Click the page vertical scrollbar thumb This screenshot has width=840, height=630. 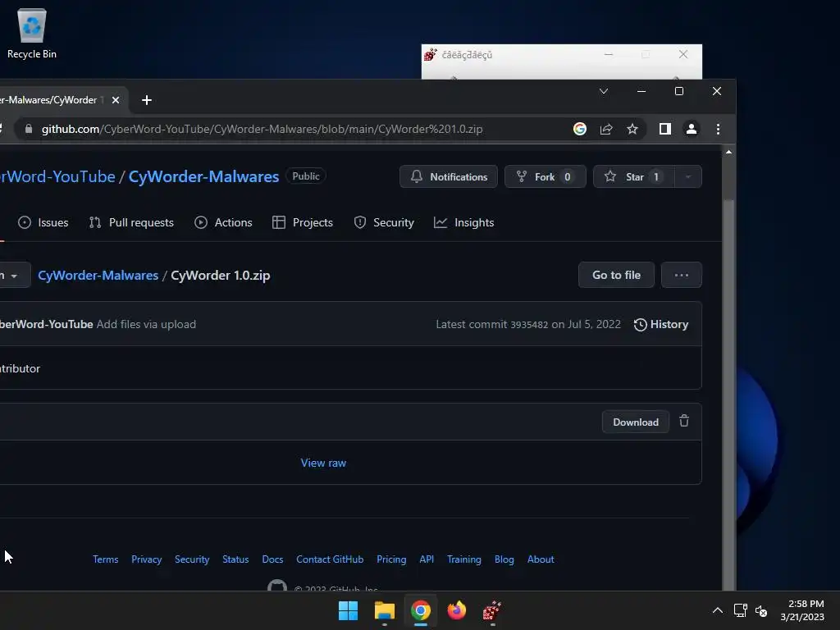[x=728, y=394]
